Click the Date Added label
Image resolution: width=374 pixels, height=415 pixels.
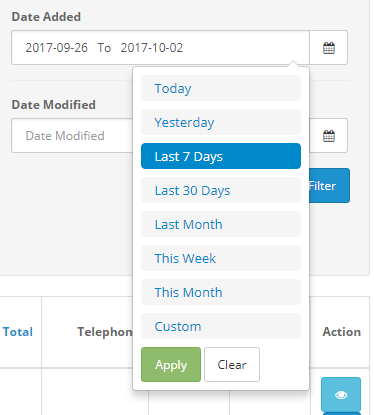tap(46, 17)
